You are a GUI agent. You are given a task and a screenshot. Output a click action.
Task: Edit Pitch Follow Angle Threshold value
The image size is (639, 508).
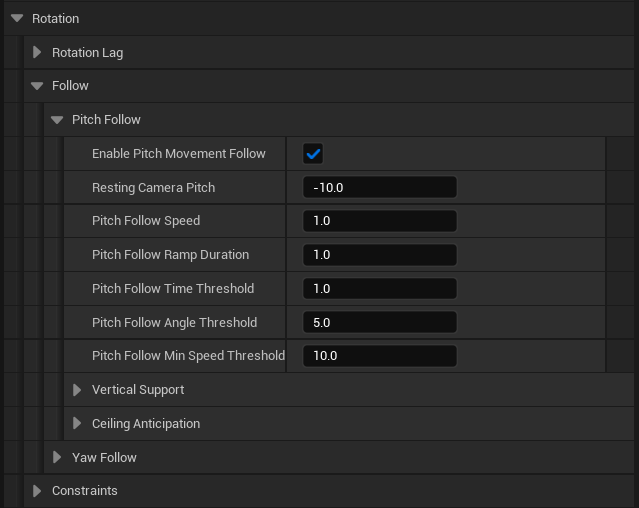pyautogui.click(x=379, y=323)
